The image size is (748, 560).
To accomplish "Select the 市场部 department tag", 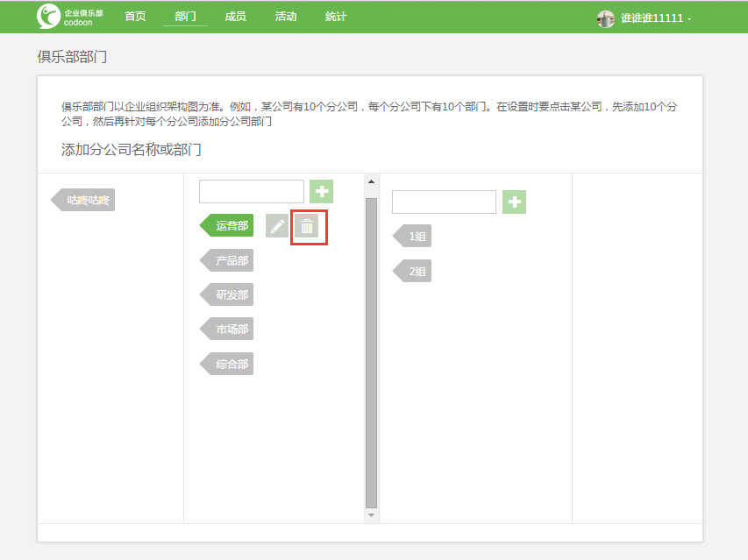I will pos(226,330).
